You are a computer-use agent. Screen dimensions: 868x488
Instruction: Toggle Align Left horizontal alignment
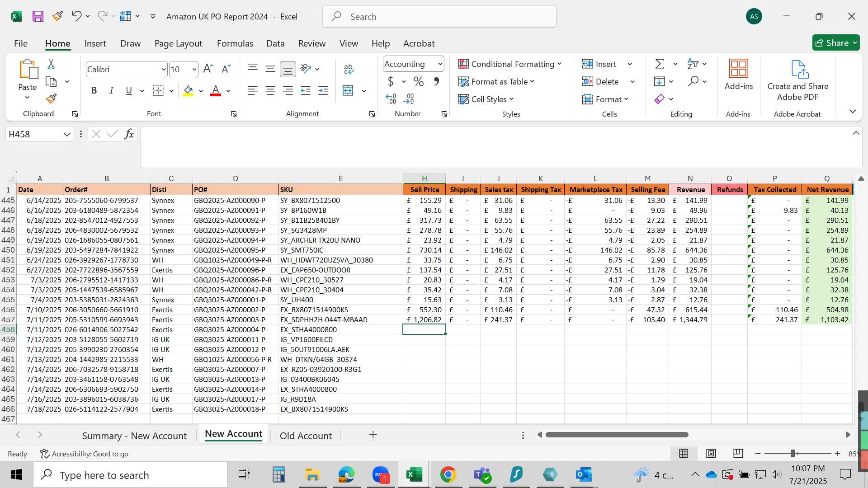click(x=253, y=91)
